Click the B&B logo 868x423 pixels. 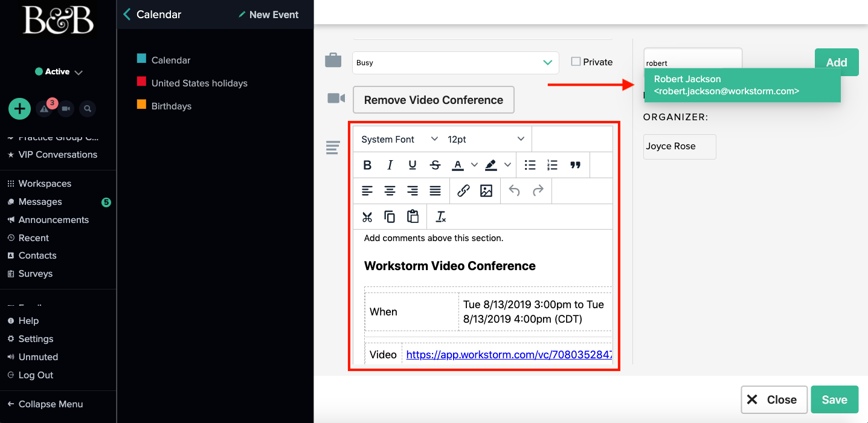click(x=58, y=21)
